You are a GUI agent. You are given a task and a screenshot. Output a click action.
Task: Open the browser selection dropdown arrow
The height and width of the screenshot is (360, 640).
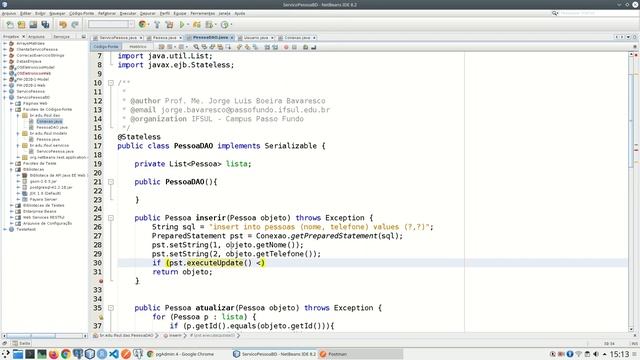148,25
